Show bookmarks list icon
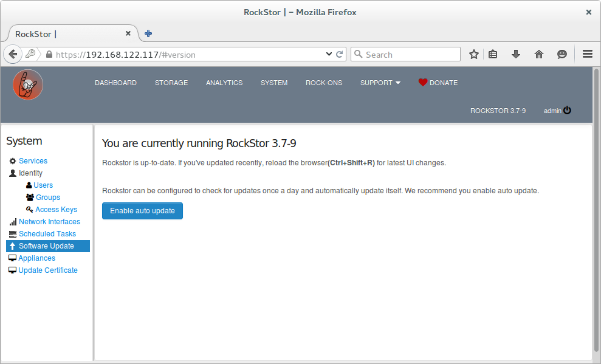Screen dimensions: 601x364 pos(493,55)
